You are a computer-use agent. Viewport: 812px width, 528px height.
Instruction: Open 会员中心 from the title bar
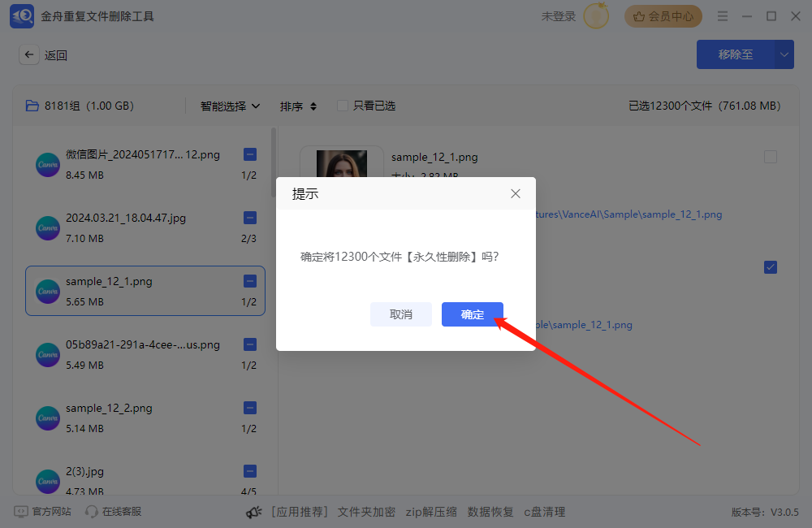[663, 15]
